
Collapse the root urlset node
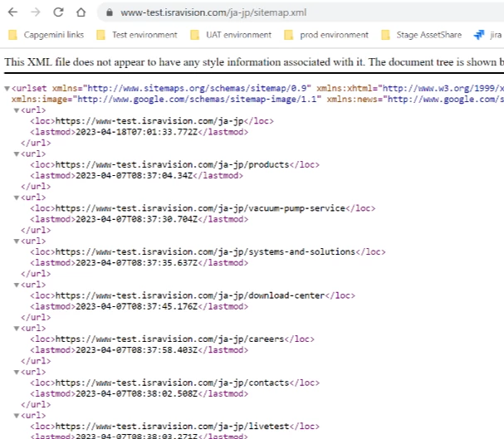(x=7, y=88)
